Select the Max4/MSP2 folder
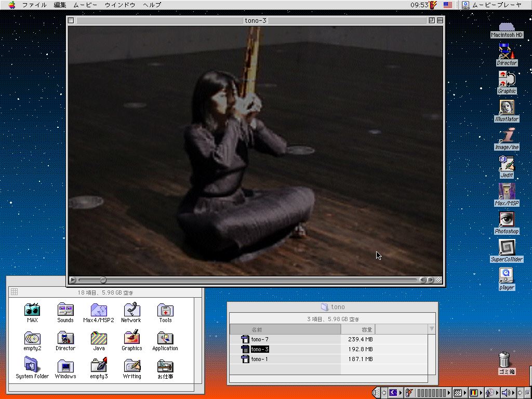532x399 pixels. 99,310
